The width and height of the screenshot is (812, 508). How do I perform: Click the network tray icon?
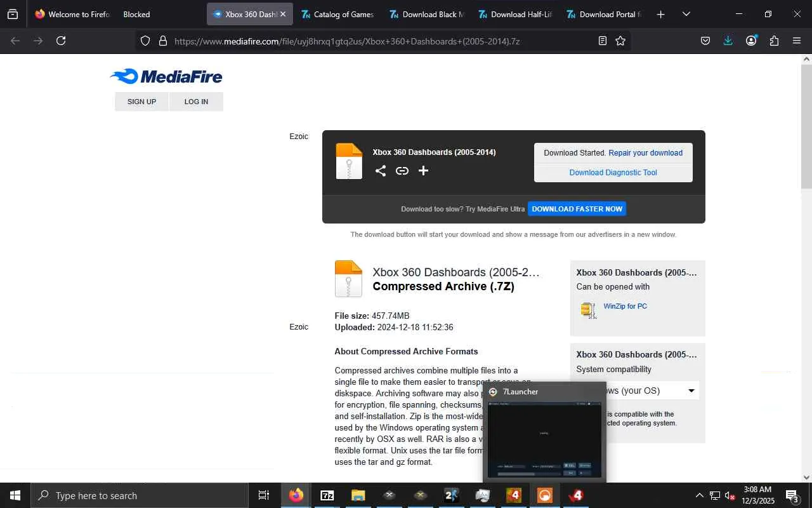pyautogui.click(x=715, y=495)
